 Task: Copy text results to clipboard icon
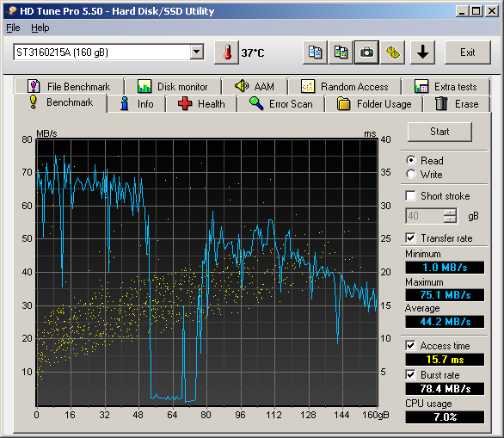point(315,52)
